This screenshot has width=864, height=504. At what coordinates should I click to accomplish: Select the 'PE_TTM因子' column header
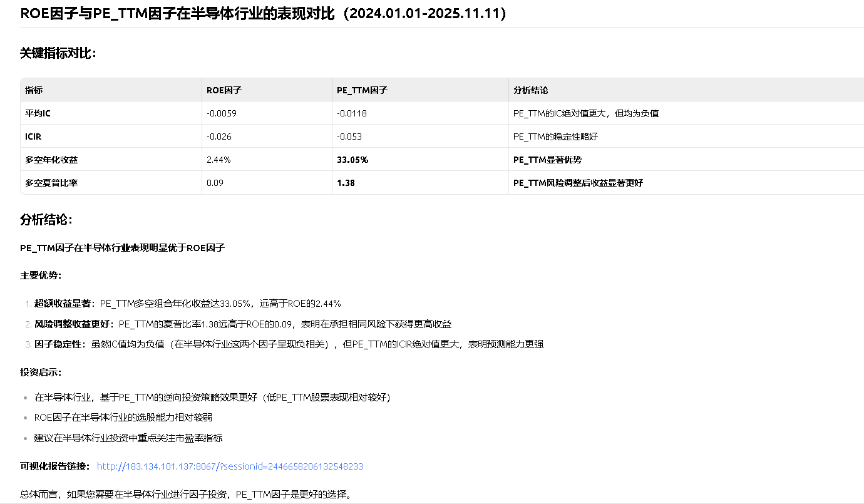coord(362,90)
